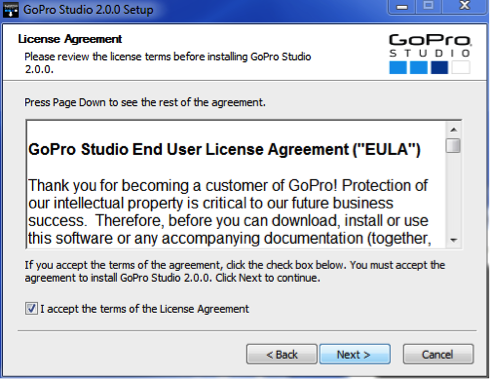Image resolution: width=490 pixels, height=379 pixels.
Task: Maximize the GoPro Studio Setup window
Action: 428,7
